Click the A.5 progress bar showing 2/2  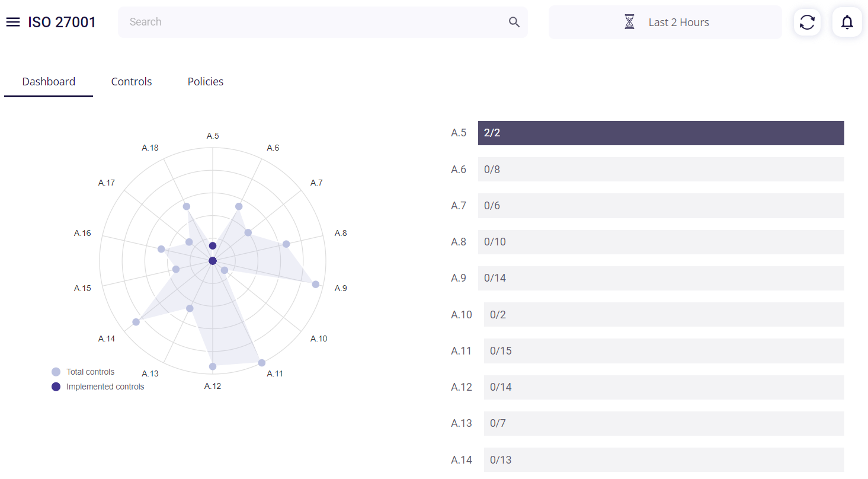[x=661, y=133]
